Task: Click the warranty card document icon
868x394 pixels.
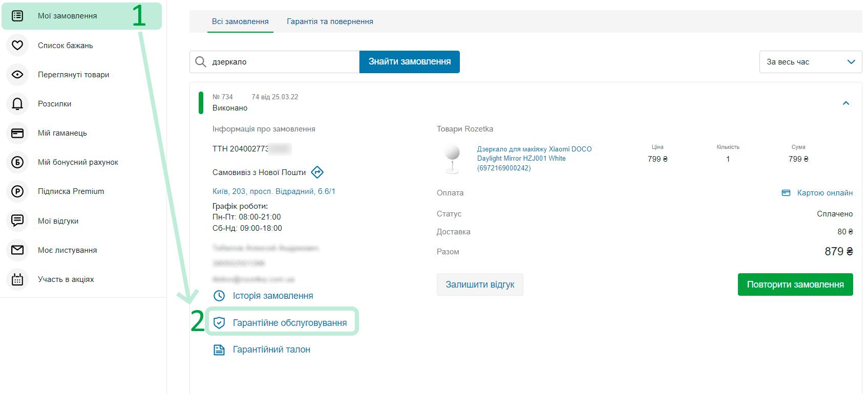Action: pos(219,350)
